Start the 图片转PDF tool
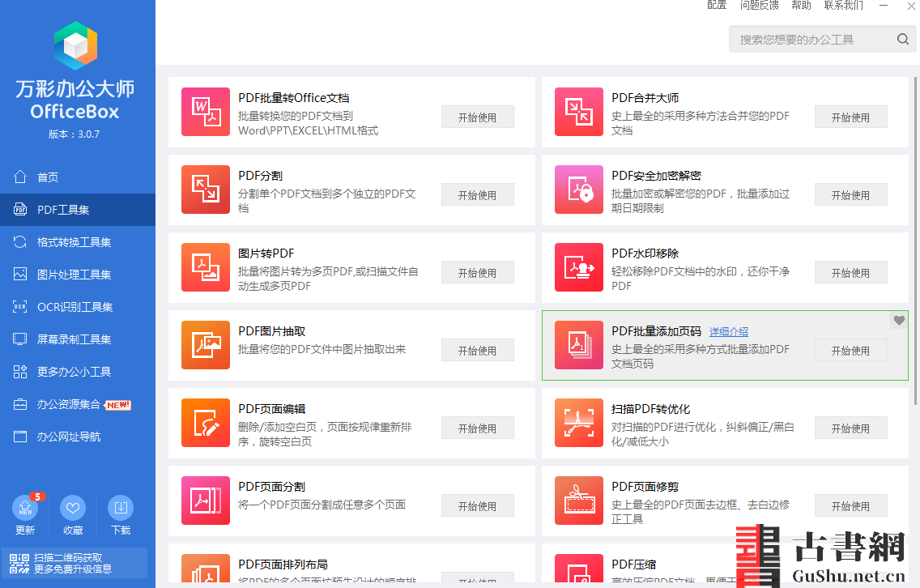Image resolution: width=920 pixels, height=588 pixels. (478, 273)
